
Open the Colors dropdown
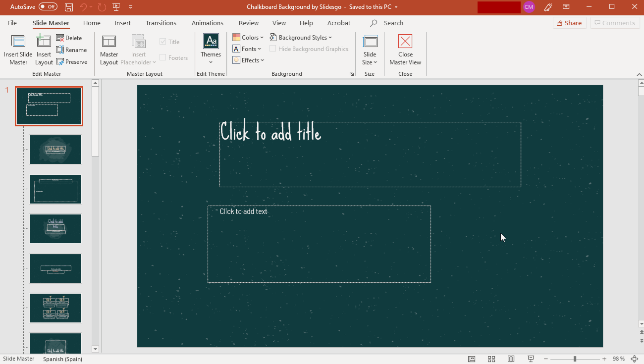click(x=248, y=38)
